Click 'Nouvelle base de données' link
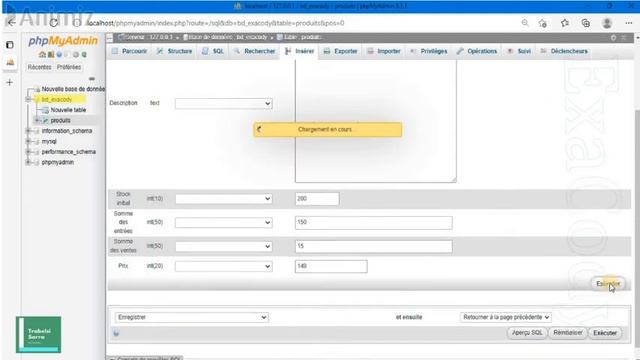 [73, 89]
